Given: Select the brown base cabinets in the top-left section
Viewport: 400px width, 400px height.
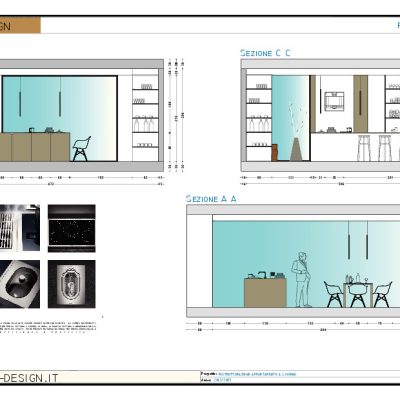Looking at the screenshot, I should coord(35,147).
